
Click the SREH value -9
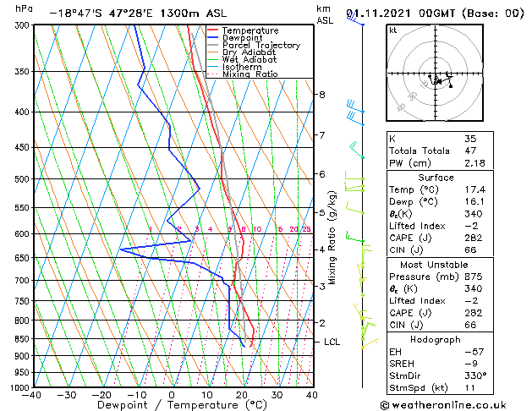coord(471,364)
